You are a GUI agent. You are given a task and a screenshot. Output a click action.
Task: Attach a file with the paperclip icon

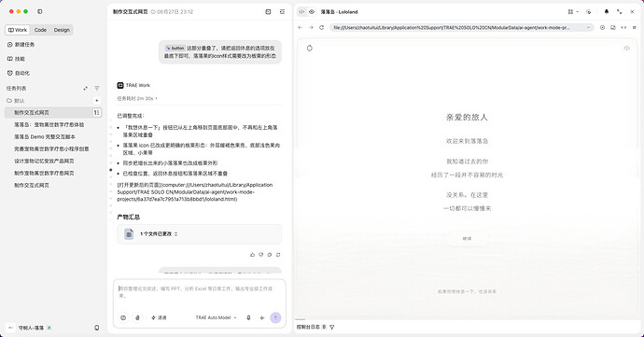tap(137, 317)
